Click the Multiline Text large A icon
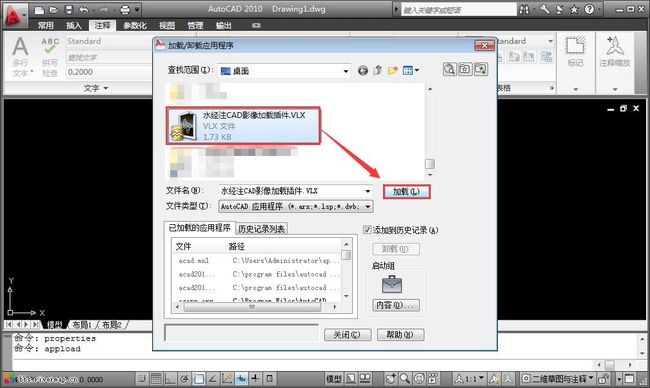This screenshot has width=650, height=388. pyautogui.click(x=20, y=46)
